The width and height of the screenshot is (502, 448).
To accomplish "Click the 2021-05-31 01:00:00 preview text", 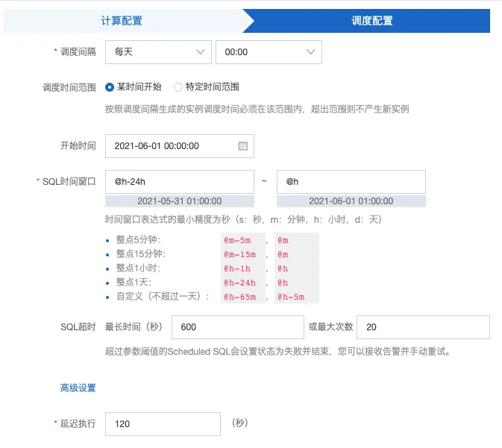I will point(180,201).
